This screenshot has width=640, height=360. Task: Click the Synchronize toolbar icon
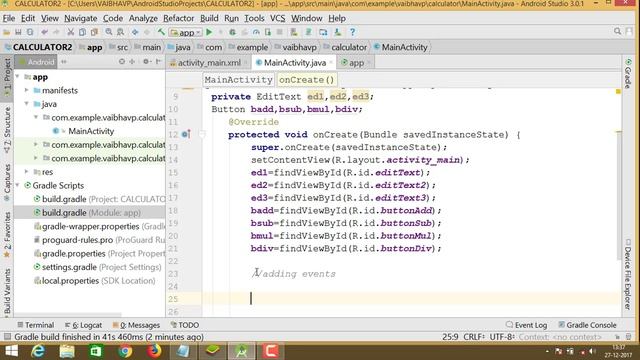[x=30, y=32]
